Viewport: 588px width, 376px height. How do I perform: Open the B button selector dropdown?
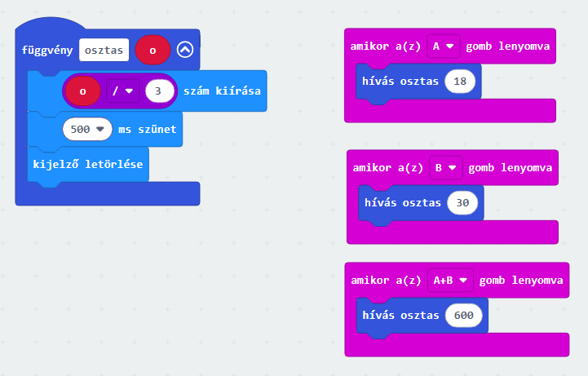click(447, 167)
